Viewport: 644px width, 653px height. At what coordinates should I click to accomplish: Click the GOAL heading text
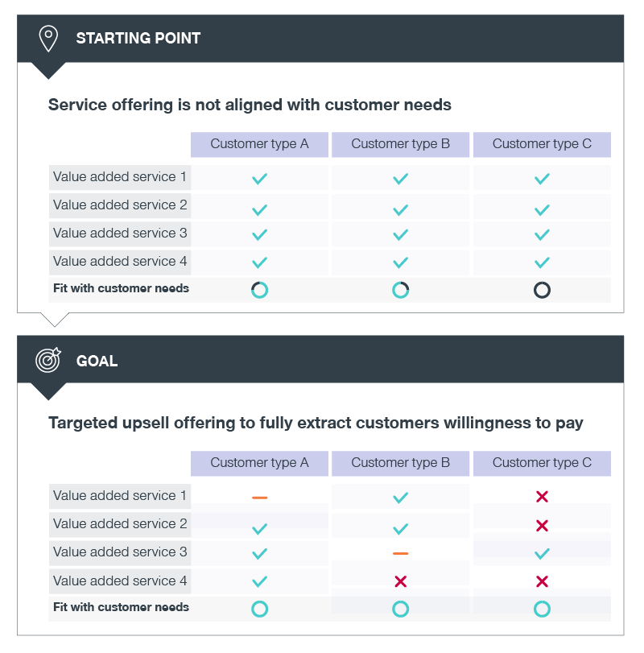pos(97,361)
